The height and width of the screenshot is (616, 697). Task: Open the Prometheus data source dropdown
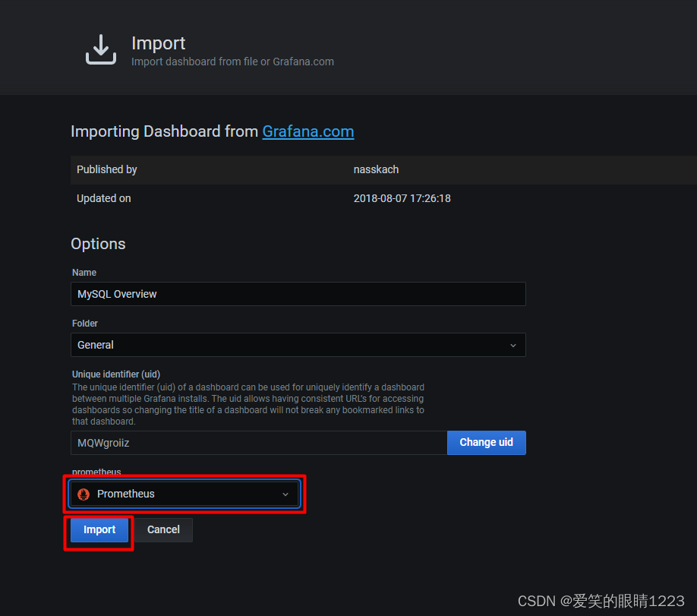184,494
